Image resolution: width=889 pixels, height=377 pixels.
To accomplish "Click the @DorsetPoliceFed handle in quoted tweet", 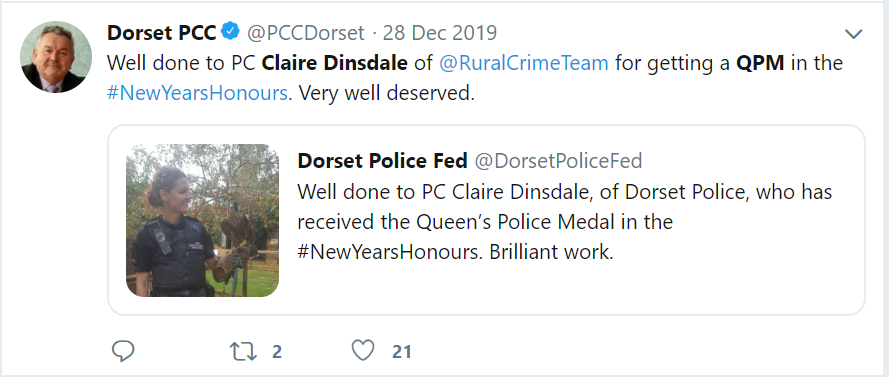I will pyautogui.click(x=558, y=162).
